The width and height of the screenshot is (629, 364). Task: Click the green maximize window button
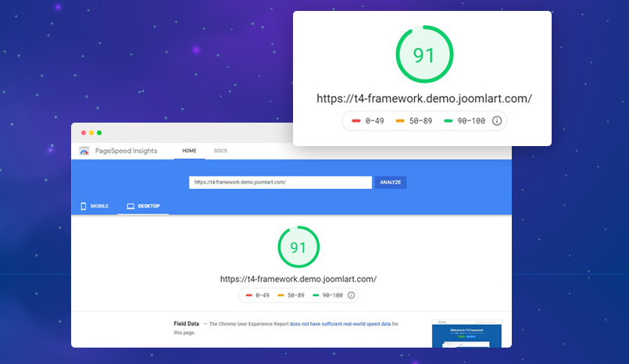(x=99, y=133)
